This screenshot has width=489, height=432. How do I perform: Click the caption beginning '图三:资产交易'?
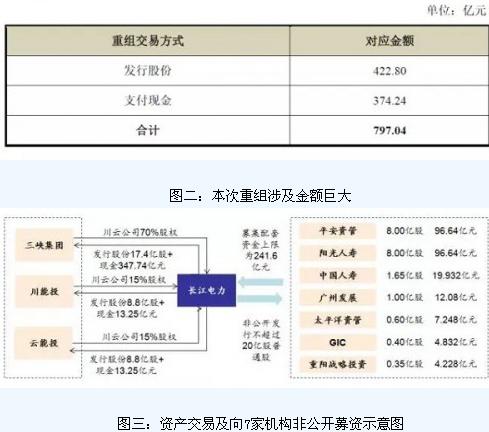[x=260, y=423]
